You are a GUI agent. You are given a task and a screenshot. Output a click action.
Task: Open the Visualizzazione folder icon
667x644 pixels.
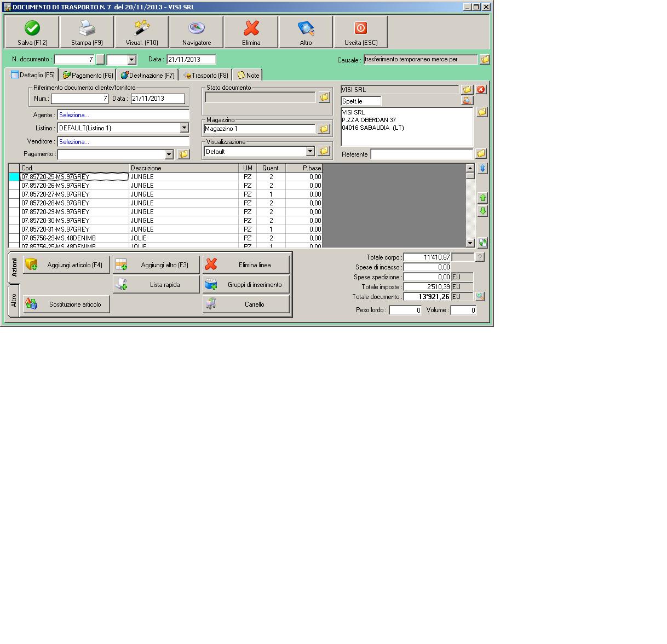[324, 151]
